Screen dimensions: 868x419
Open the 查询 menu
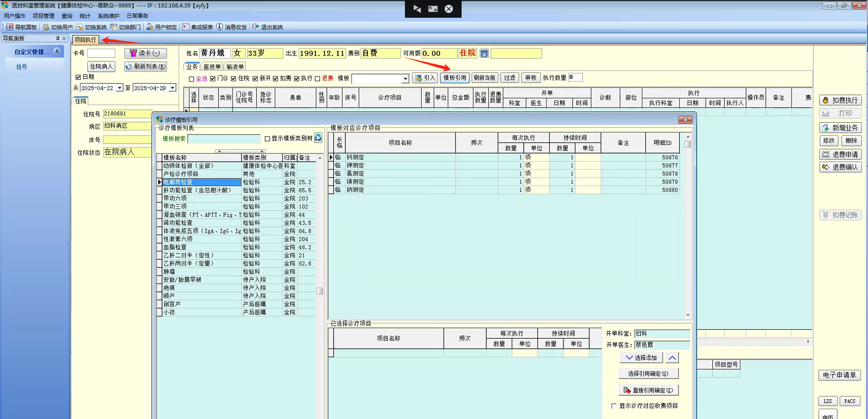pos(67,16)
